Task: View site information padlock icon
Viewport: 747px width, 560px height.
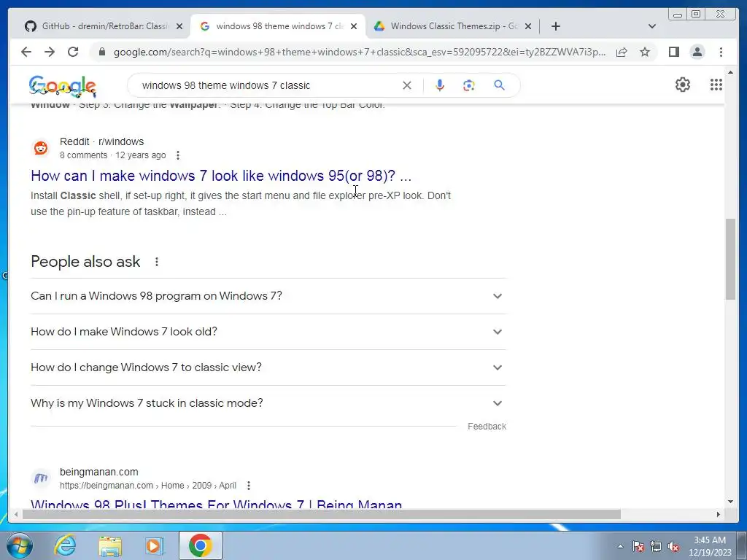Action: [x=102, y=52]
